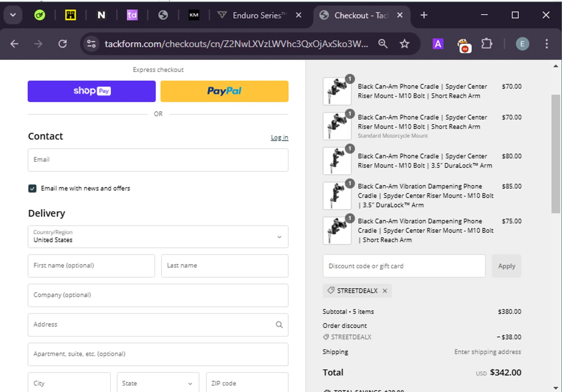This screenshot has height=392, width=562.
Task: Click the order summary scrollbar thumb
Action: pyautogui.click(x=556, y=154)
